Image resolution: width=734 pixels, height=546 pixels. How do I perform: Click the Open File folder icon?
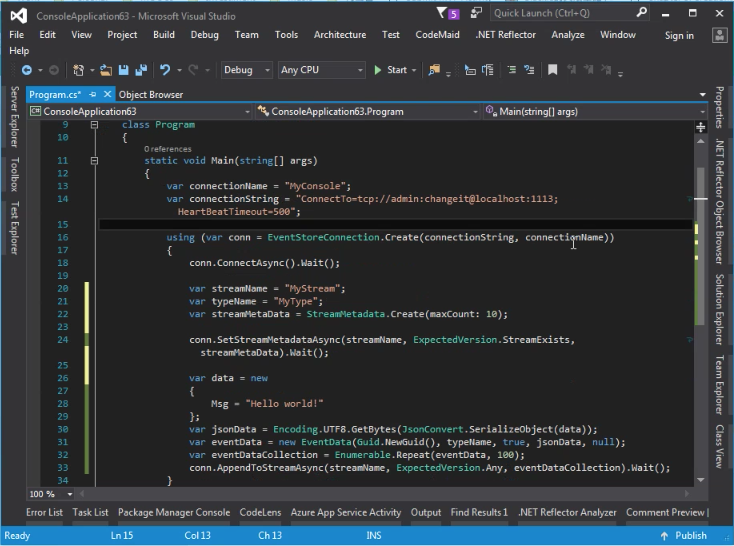click(106, 70)
